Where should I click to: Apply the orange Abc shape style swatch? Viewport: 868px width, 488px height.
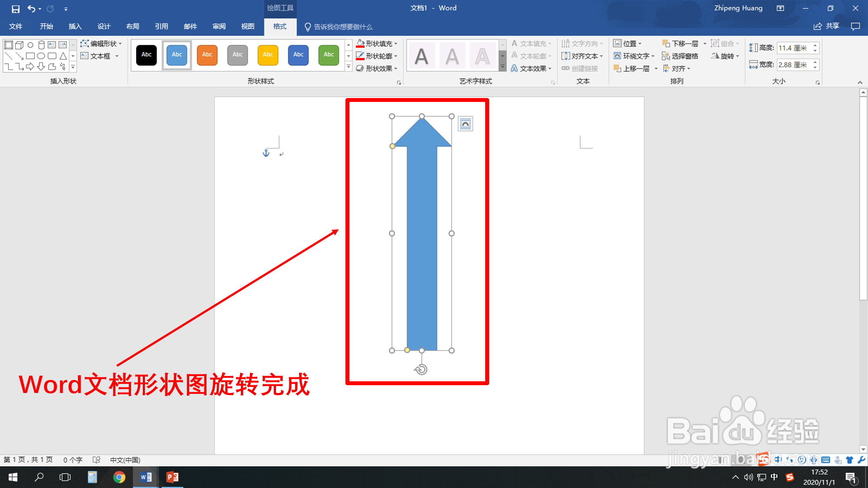[x=207, y=55]
